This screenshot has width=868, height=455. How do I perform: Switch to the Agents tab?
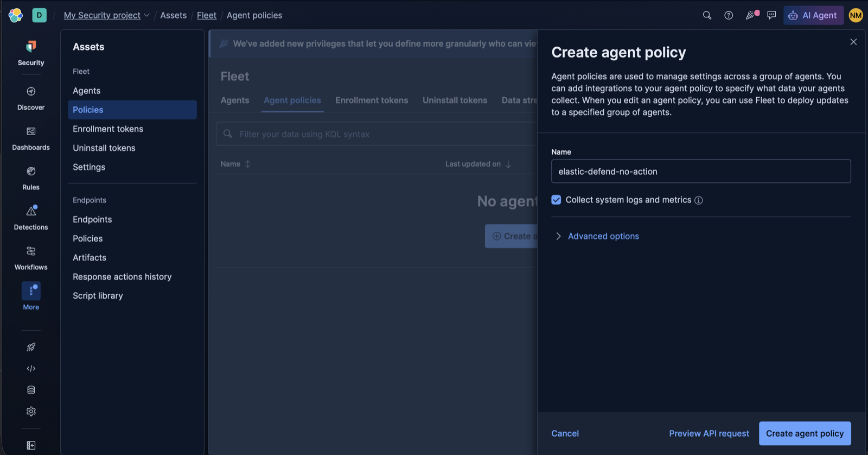click(x=235, y=100)
